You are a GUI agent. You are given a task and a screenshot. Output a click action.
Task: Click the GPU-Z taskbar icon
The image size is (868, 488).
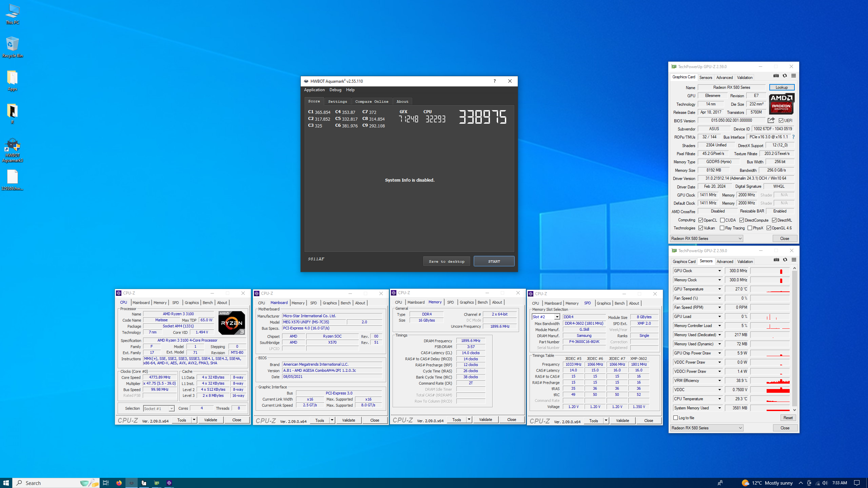point(157,483)
